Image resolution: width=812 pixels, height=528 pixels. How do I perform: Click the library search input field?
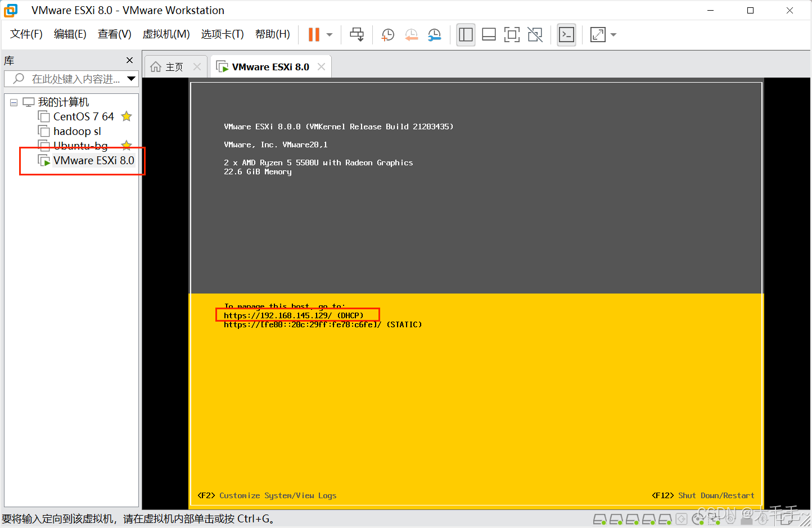pyautogui.click(x=70, y=79)
